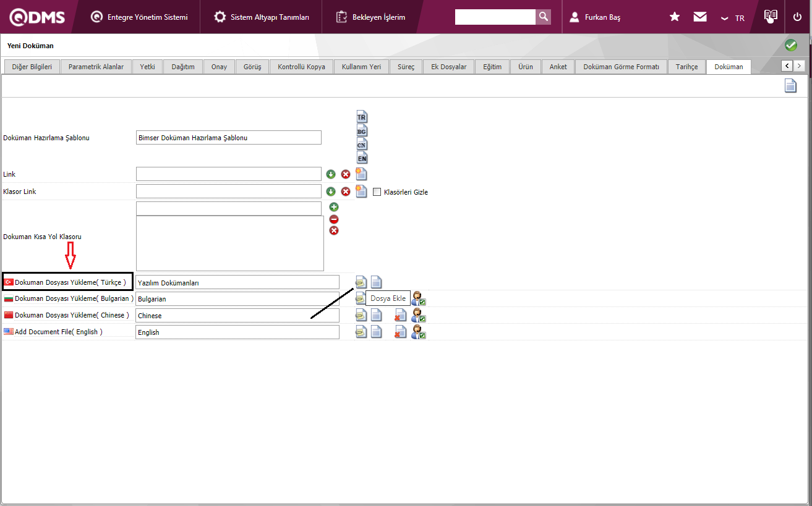Click the Furkan Baş user profile
812x506 pixels.
click(595, 17)
